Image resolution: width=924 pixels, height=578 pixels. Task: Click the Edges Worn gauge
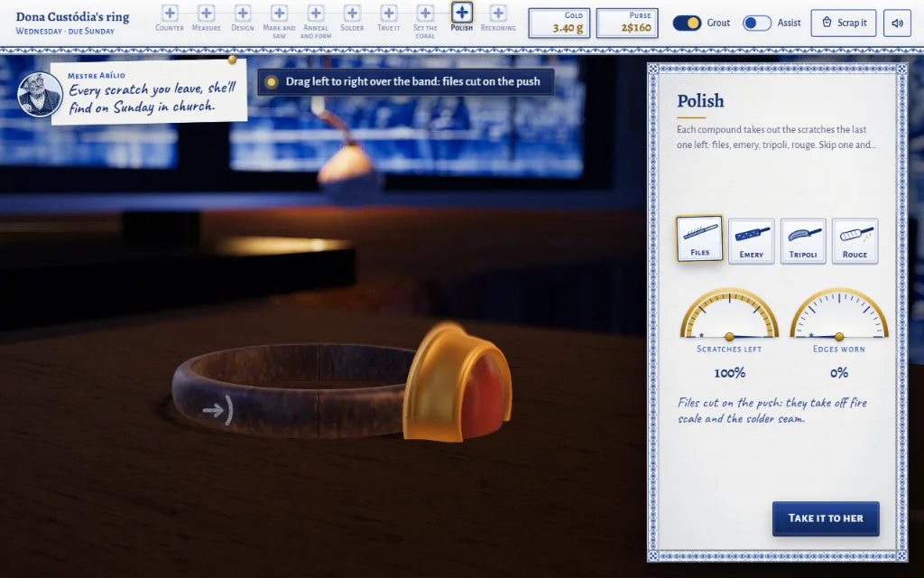coord(839,313)
